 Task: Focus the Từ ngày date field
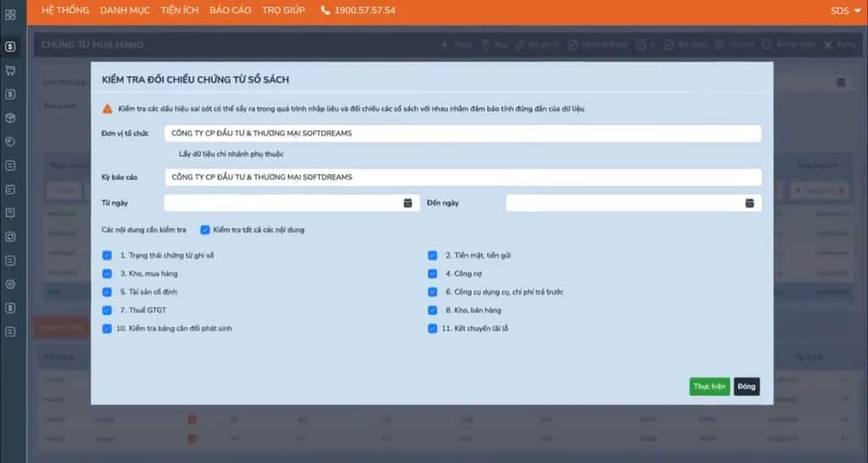(292, 203)
